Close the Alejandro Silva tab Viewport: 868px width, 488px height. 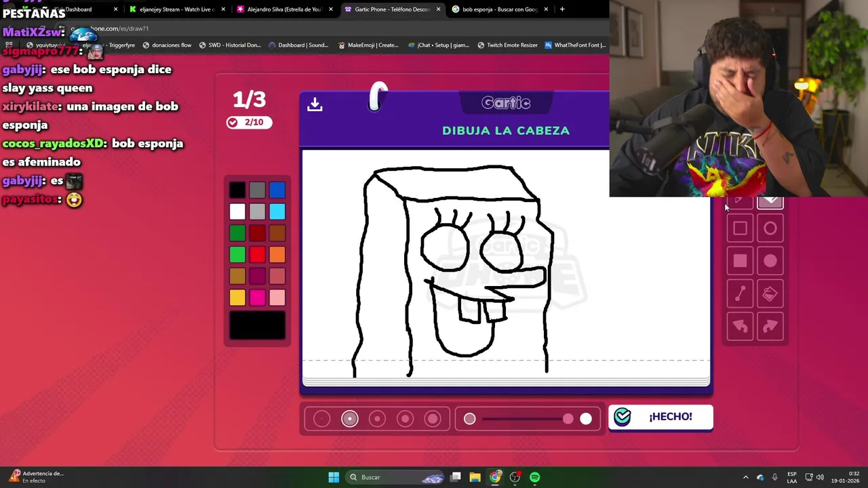pos(331,9)
